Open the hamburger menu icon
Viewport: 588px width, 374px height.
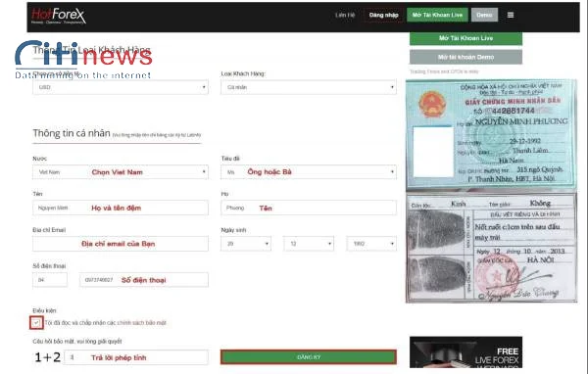511,15
